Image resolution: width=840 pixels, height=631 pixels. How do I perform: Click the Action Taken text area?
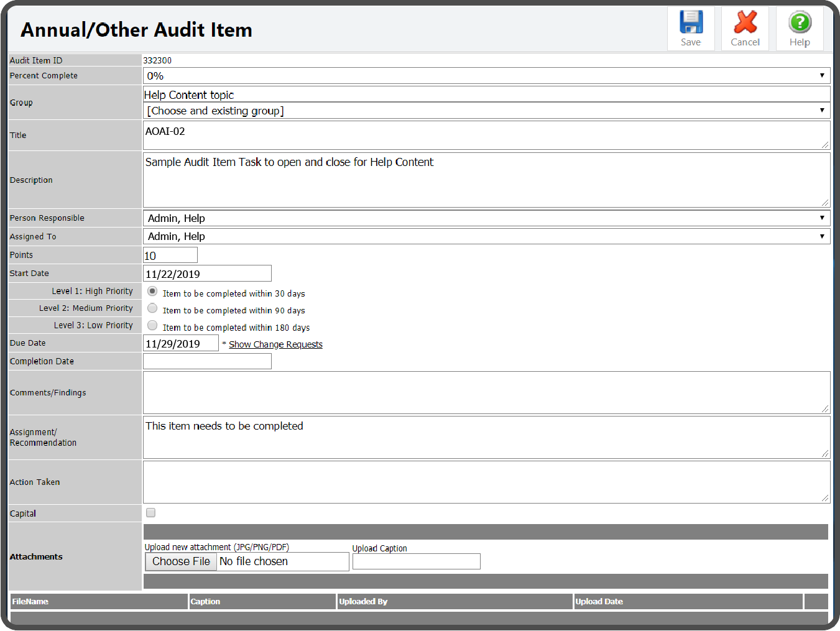(x=487, y=482)
